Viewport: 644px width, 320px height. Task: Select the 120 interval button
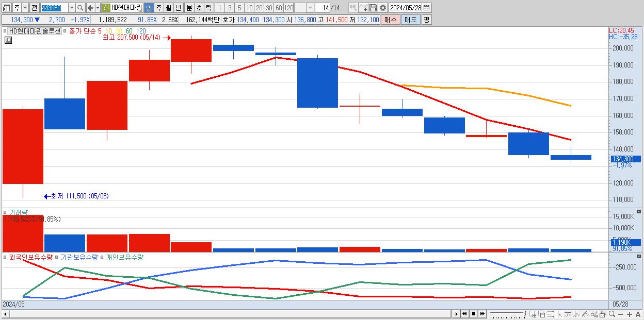click(x=289, y=8)
